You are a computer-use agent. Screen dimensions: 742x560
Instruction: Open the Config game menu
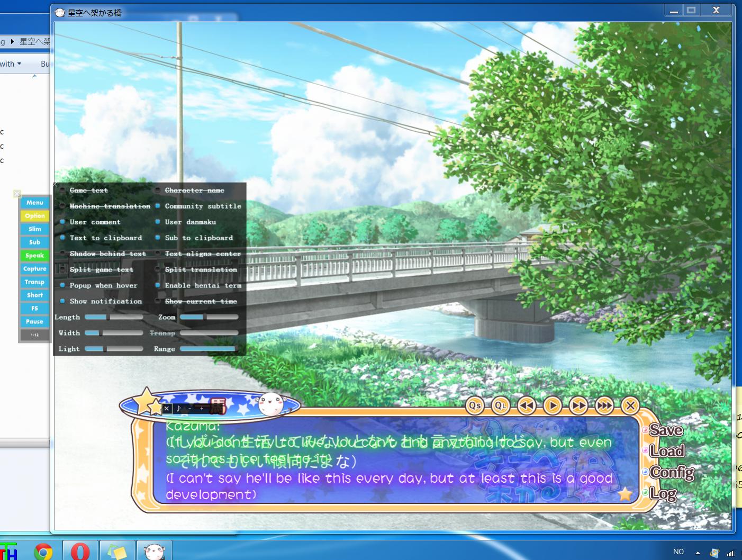pyautogui.click(x=672, y=472)
